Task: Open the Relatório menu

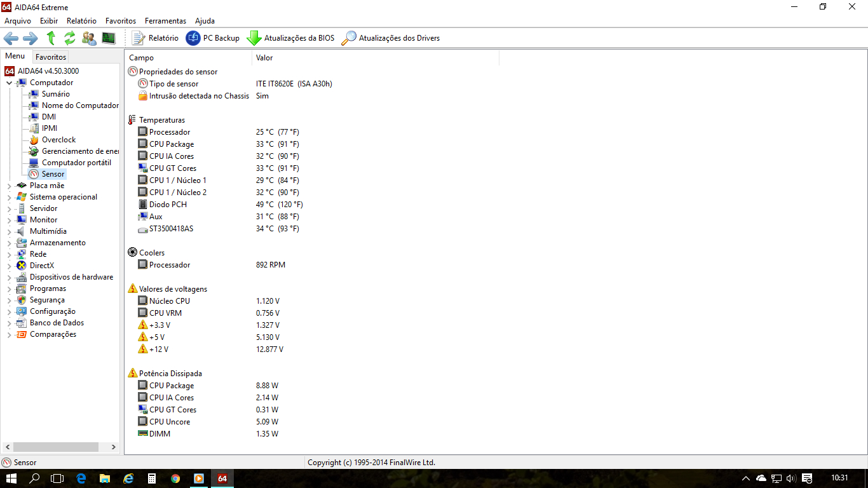Action: pyautogui.click(x=81, y=21)
